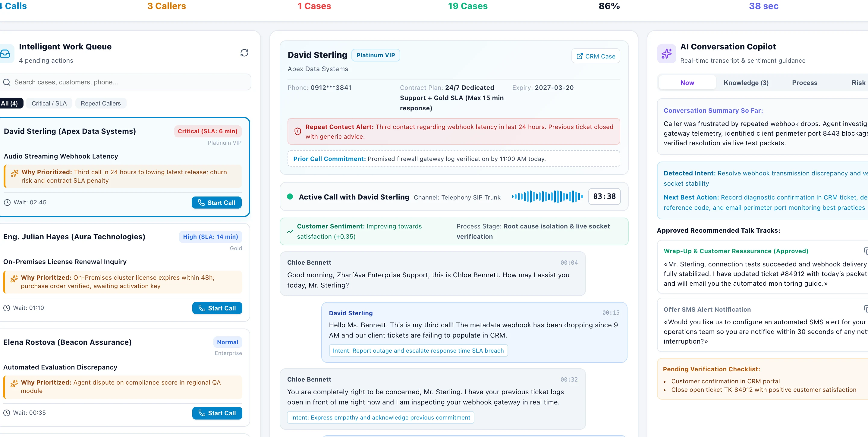Select the Eng. Julian Hayes card title

point(74,237)
